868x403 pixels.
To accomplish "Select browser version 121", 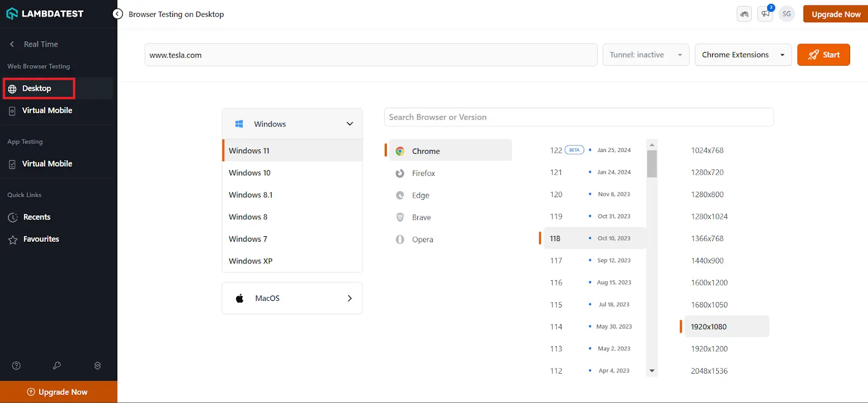I will (x=595, y=172).
